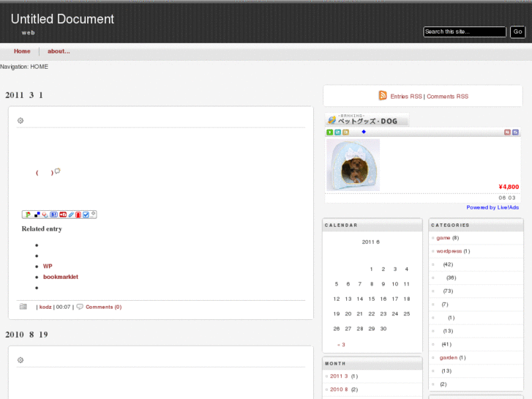This screenshot has height=399, width=532.
Task: Click the blue checkmark bookmark icon
Action: (86, 215)
